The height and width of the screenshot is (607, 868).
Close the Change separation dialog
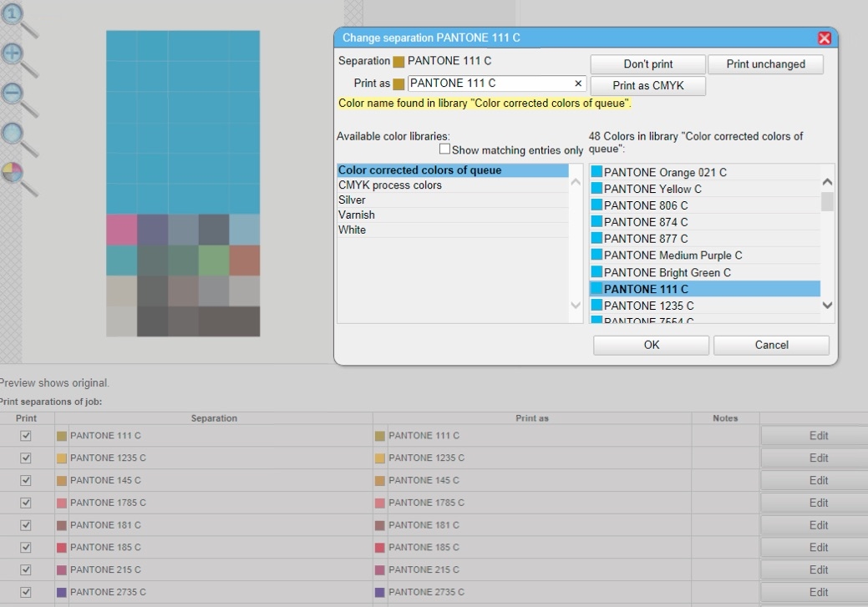click(825, 38)
